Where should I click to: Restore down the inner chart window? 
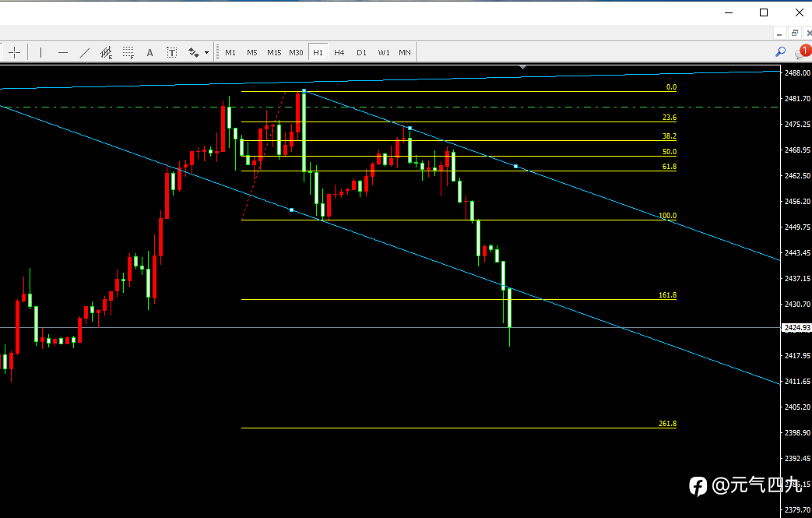794,33
